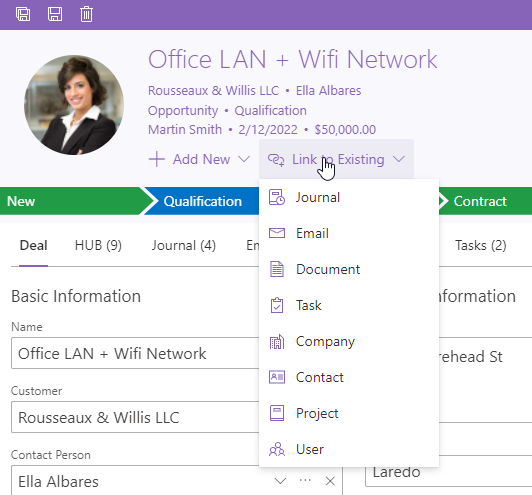This screenshot has width=532, height=495.
Task: Select Contact from the dropdown menu
Action: point(349,377)
